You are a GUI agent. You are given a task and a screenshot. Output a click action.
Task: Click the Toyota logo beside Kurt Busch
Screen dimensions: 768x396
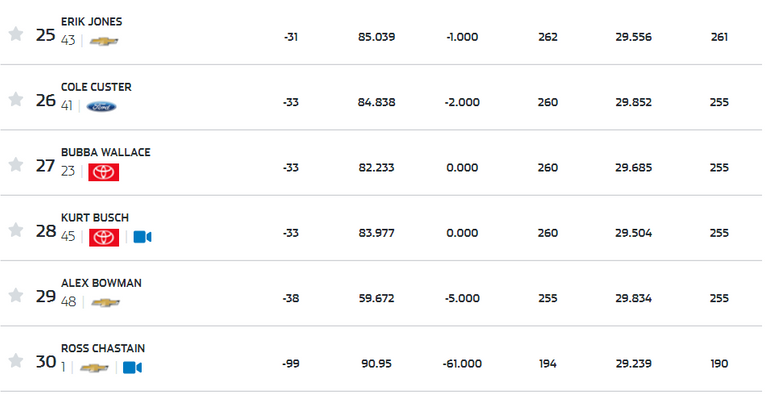point(104,237)
